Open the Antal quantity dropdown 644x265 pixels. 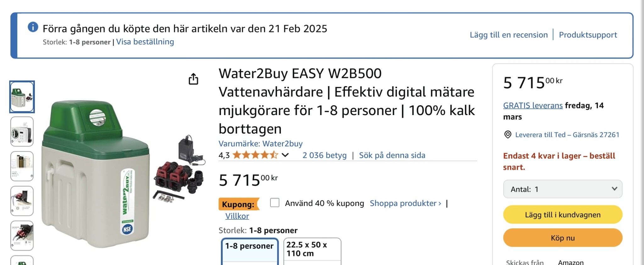562,189
